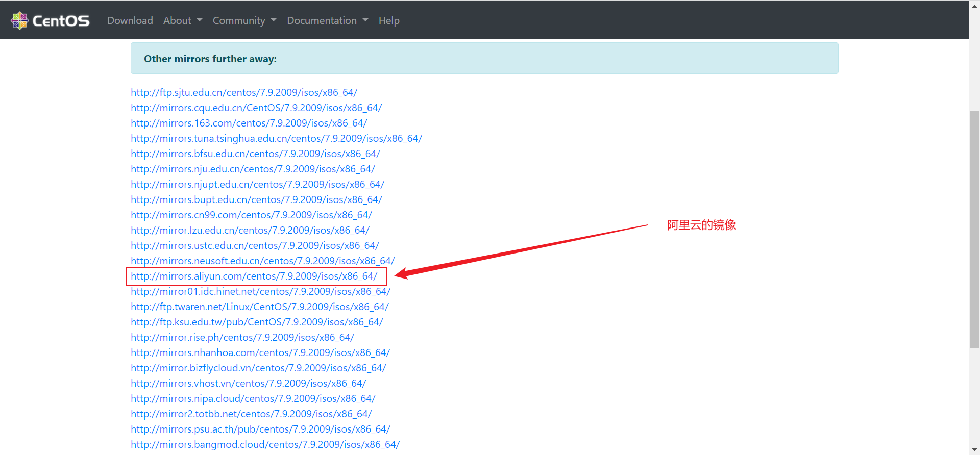Open the ftp.twaren.net mirror link
The height and width of the screenshot is (455, 980).
[260, 307]
